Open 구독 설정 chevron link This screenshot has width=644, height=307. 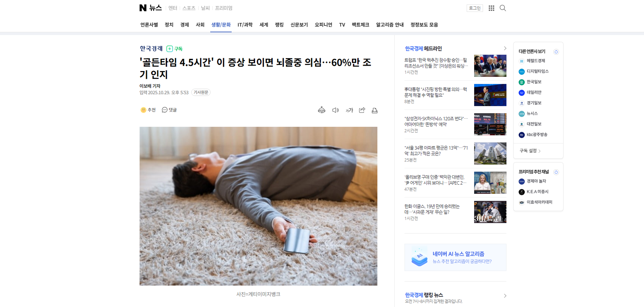(530, 151)
